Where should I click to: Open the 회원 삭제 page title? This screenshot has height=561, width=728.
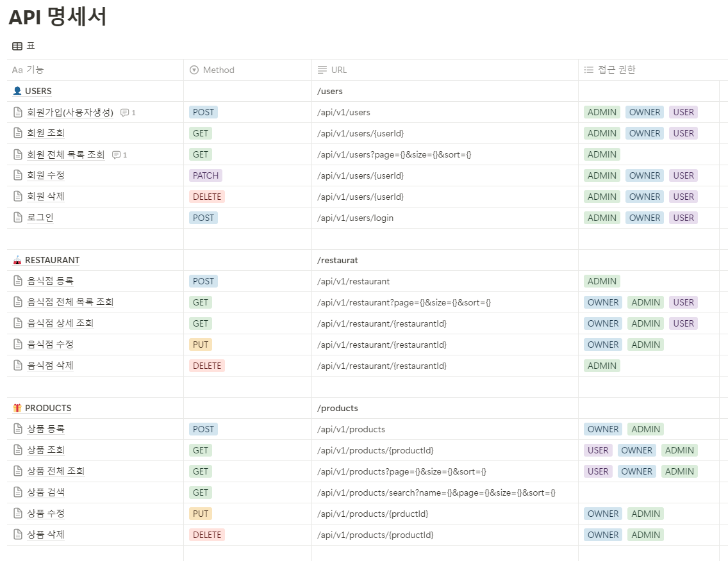click(x=45, y=197)
